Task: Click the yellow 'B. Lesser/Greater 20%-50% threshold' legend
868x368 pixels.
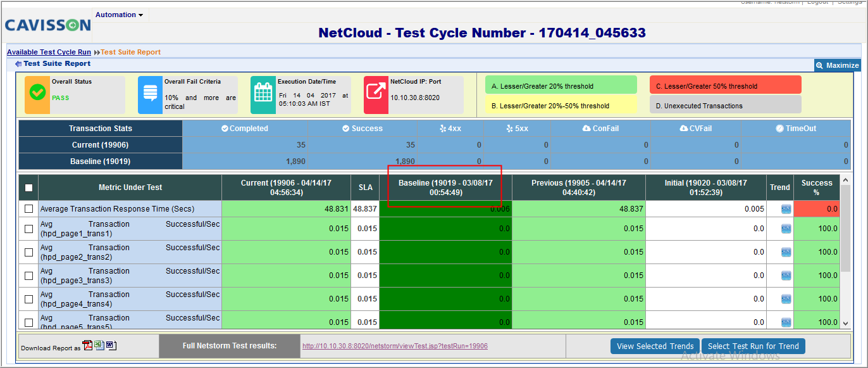Action: click(x=561, y=105)
